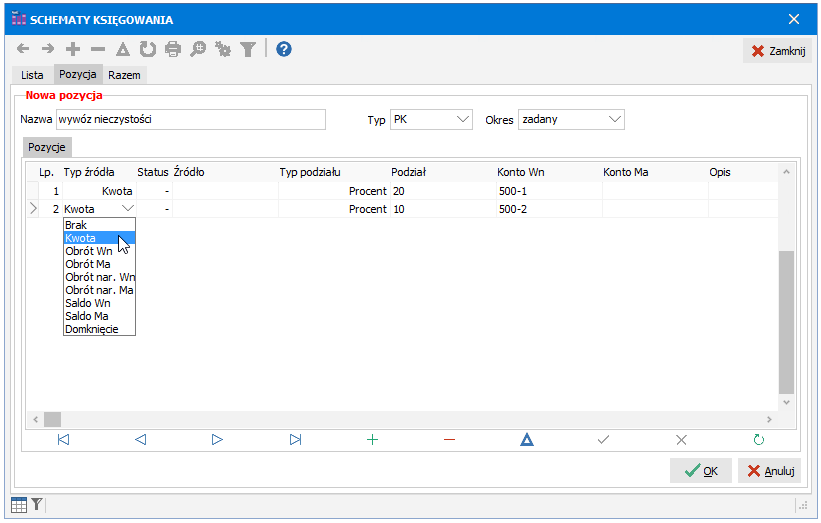Open settings gears icon in toolbar
The height and width of the screenshot is (523, 821).
click(223, 49)
